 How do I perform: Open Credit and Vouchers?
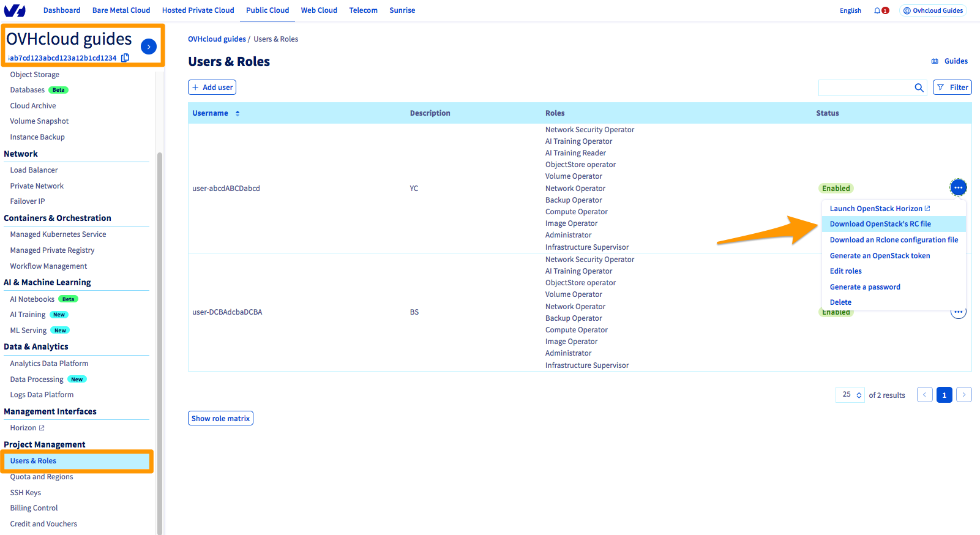pyautogui.click(x=43, y=524)
